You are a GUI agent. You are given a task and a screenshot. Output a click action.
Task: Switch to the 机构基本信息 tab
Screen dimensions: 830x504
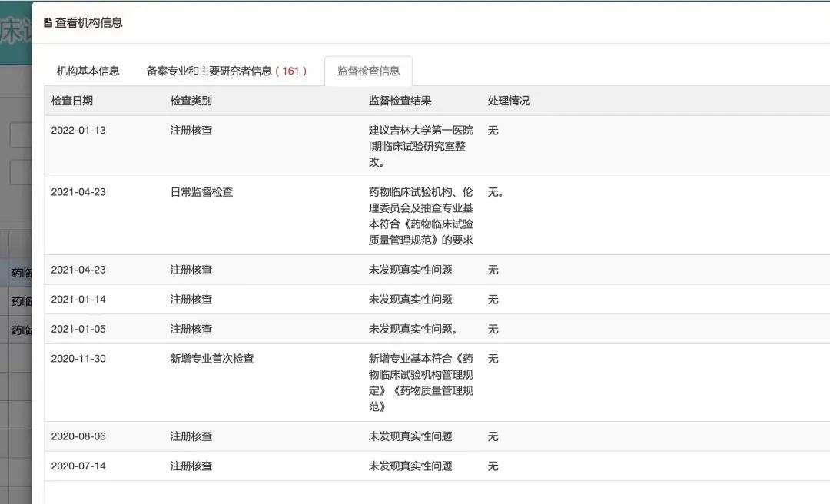tap(88, 71)
